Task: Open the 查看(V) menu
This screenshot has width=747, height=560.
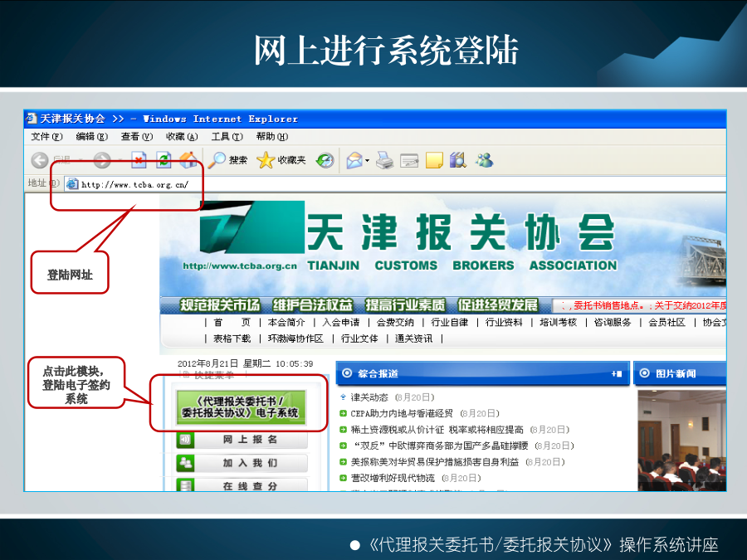Action: [x=137, y=137]
